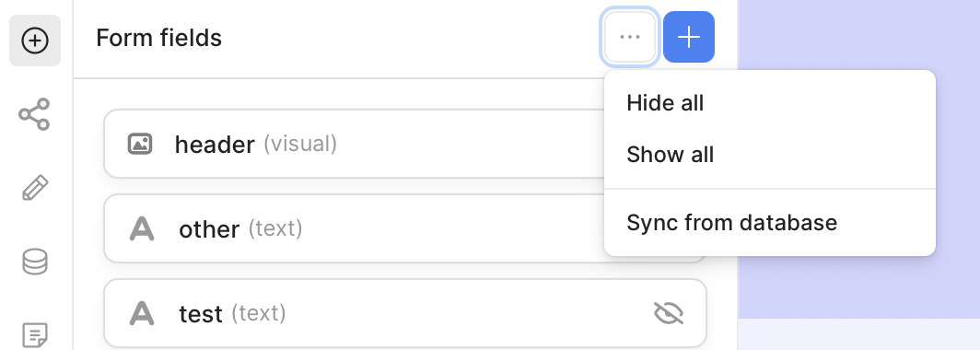Click the text icon on other field
This screenshot has width=980, height=350.
coord(142,228)
